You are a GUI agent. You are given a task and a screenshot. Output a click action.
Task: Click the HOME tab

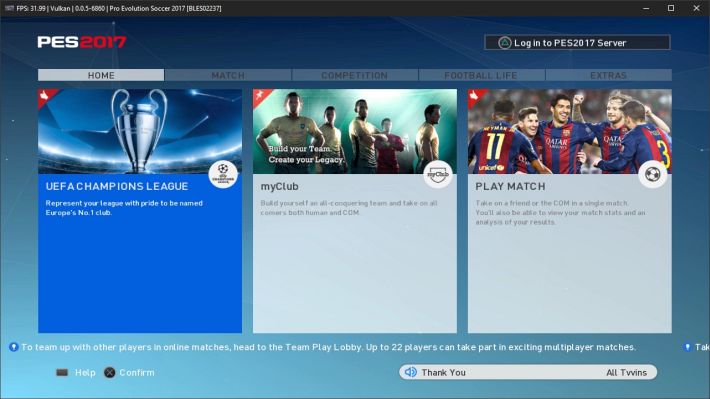[101, 75]
